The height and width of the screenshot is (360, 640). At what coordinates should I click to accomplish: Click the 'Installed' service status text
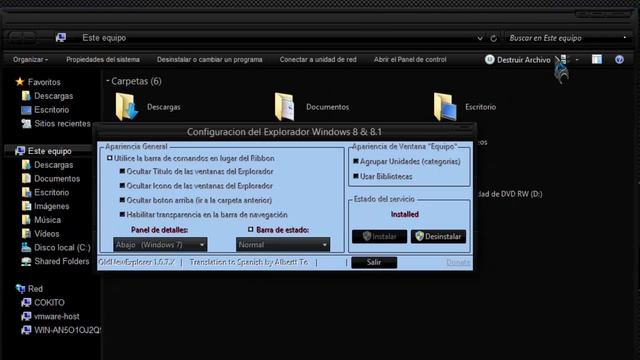404,214
